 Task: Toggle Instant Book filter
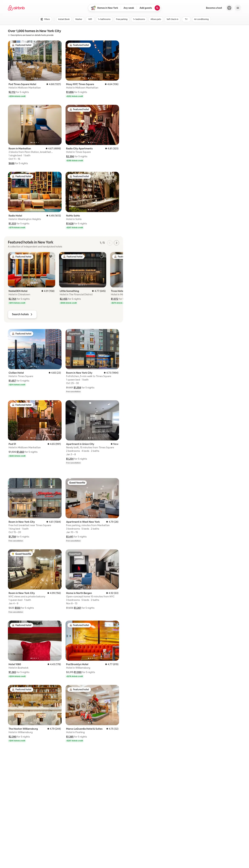[x=64, y=19]
